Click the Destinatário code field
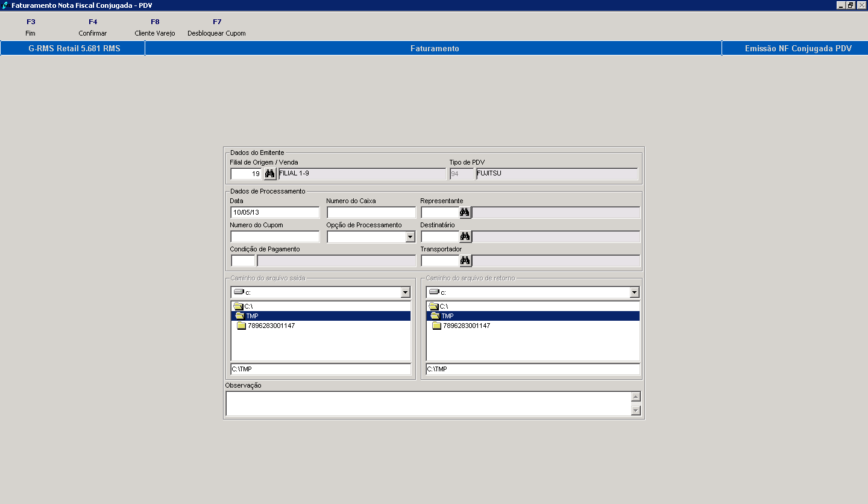The image size is (868, 504). click(440, 237)
